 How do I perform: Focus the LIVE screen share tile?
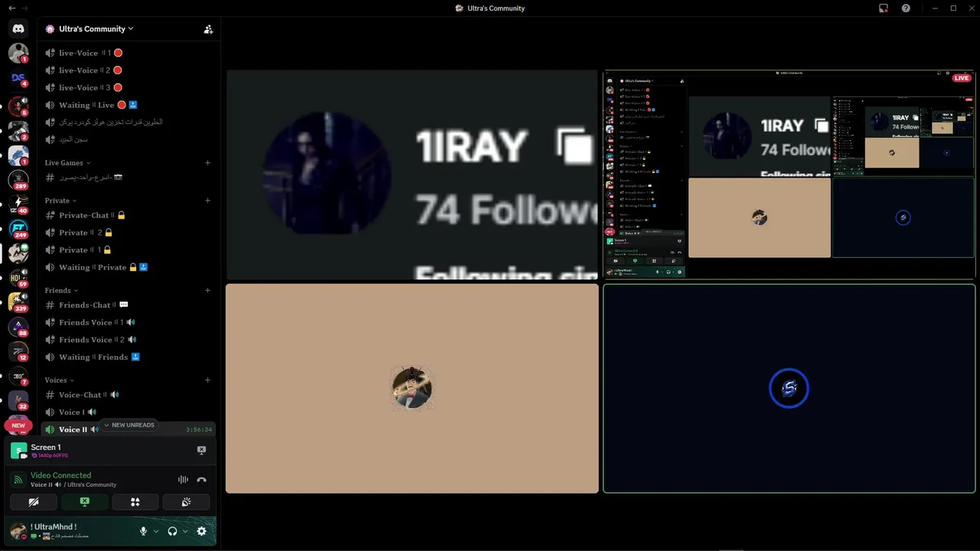click(x=789, y=174)
